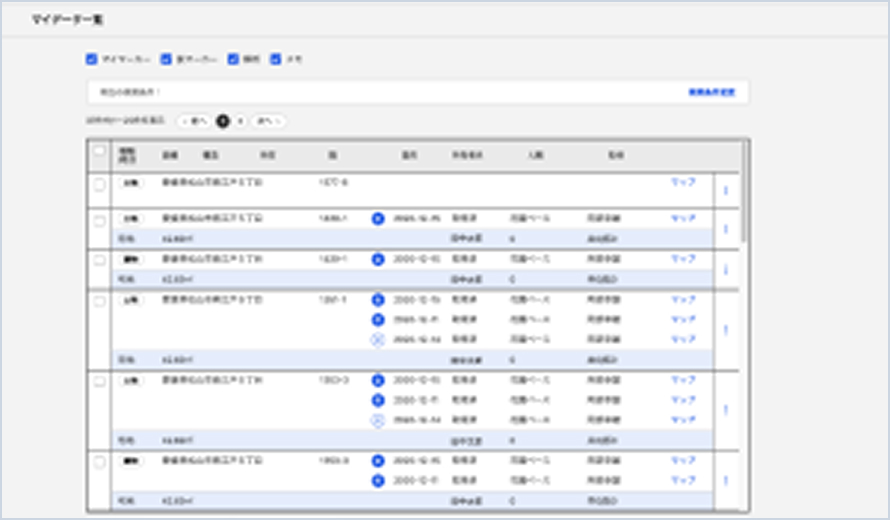890x520 pixels.
Task: Click the first blue circle icon in the fifth row
Action: point(378,380)
